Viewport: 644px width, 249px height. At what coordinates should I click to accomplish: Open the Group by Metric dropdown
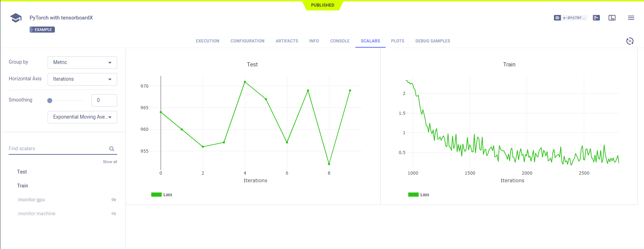coord(82,63)
